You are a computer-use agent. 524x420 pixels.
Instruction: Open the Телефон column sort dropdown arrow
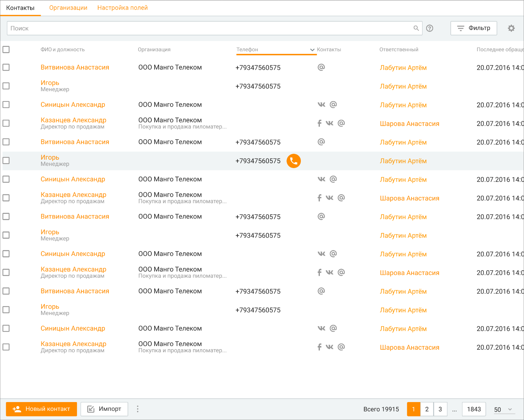[312, 50]
